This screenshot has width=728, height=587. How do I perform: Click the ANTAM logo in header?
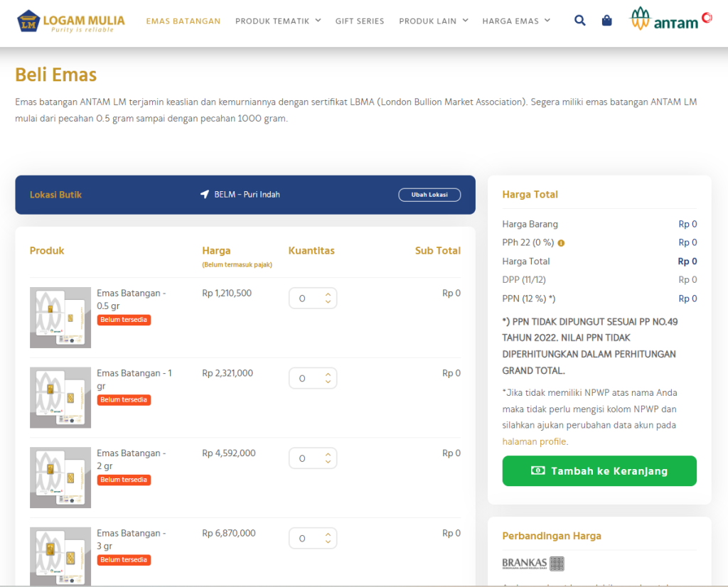pos(670,20)
